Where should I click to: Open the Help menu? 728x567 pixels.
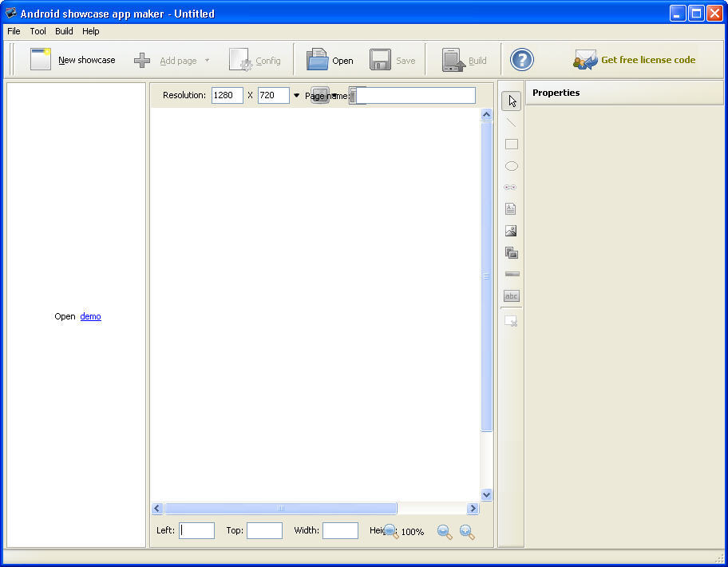coord(90,31)
